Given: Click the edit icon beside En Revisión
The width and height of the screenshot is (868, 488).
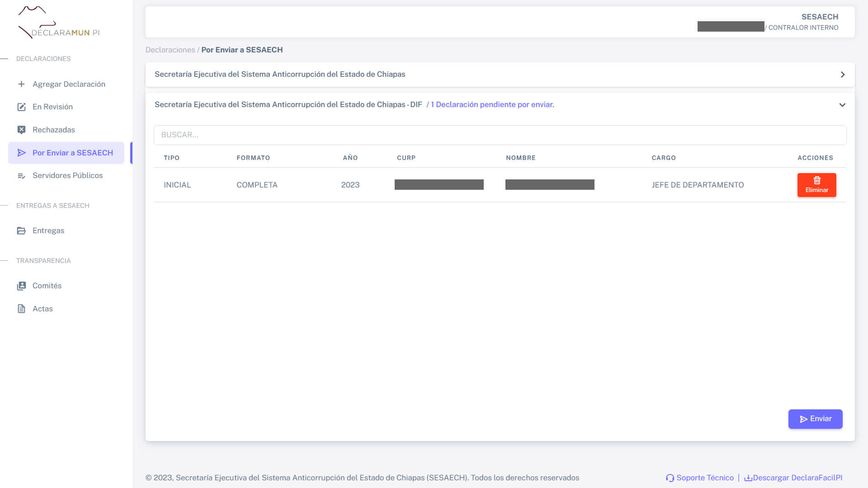Looking at the screenshot, I should click(21, 107).
